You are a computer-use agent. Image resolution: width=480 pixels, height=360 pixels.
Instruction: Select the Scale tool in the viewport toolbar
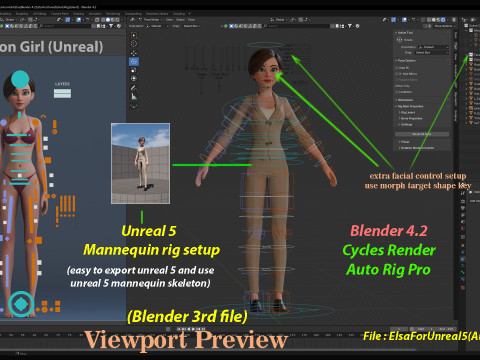[x=134, y=70]
